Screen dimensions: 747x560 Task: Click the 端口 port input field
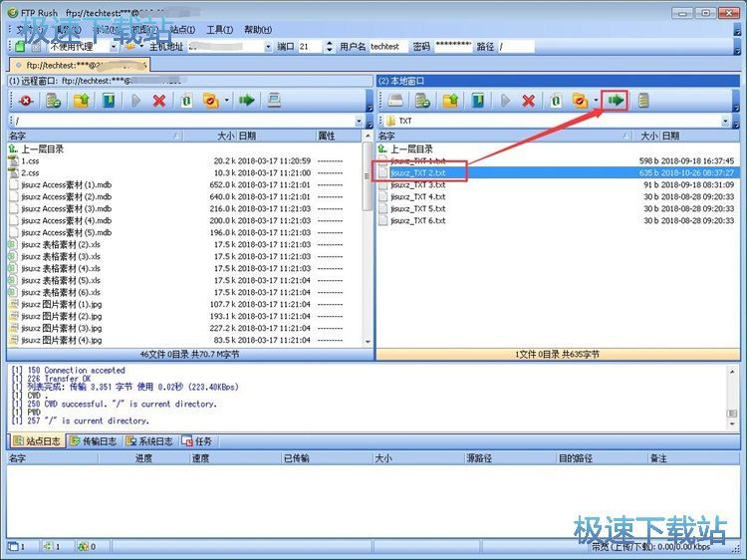[x=310, y=46]
